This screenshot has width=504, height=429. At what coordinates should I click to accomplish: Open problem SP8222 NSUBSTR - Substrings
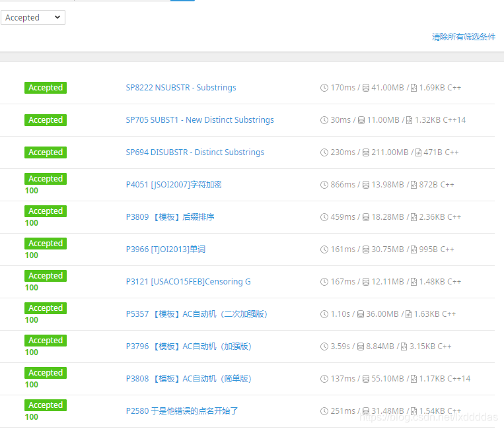coord(181,88)
